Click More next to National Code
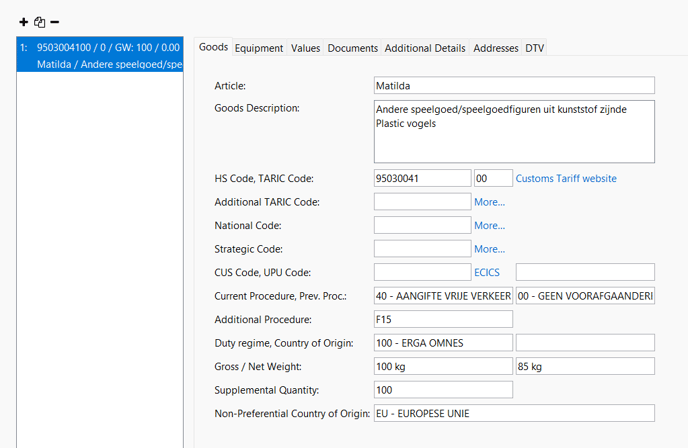Image resolution: width=688 pixels, height=448 pixels. point(490,226)
